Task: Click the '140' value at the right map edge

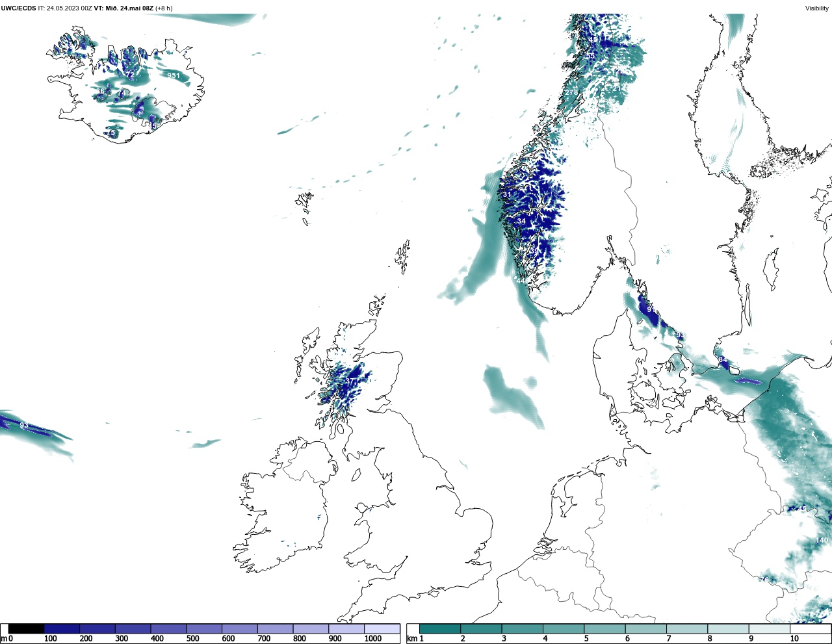Action: pyautogui.click(x=822, y=541)
